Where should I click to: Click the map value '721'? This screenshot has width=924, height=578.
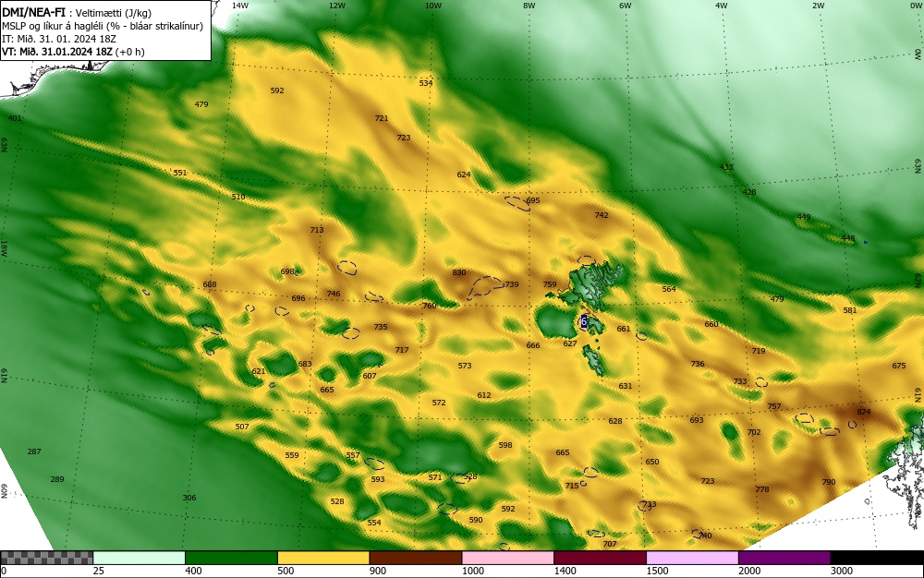click(382, 117)
